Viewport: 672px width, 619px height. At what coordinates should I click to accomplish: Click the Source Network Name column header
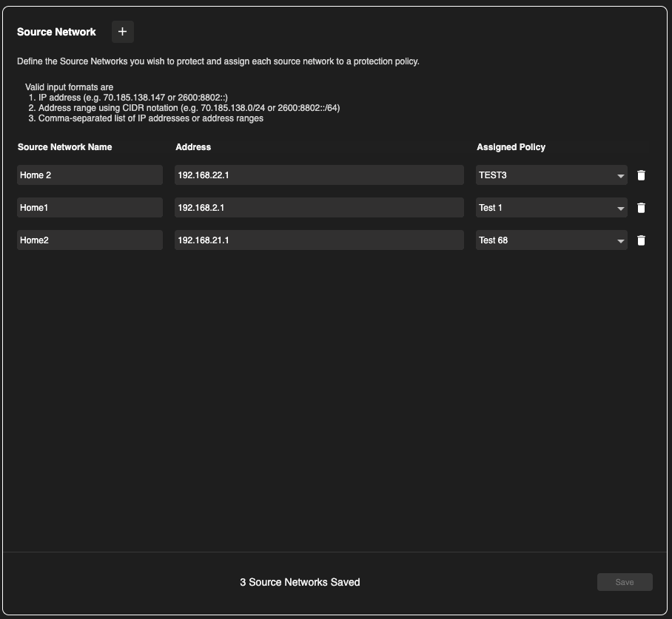tap(65, 147)
